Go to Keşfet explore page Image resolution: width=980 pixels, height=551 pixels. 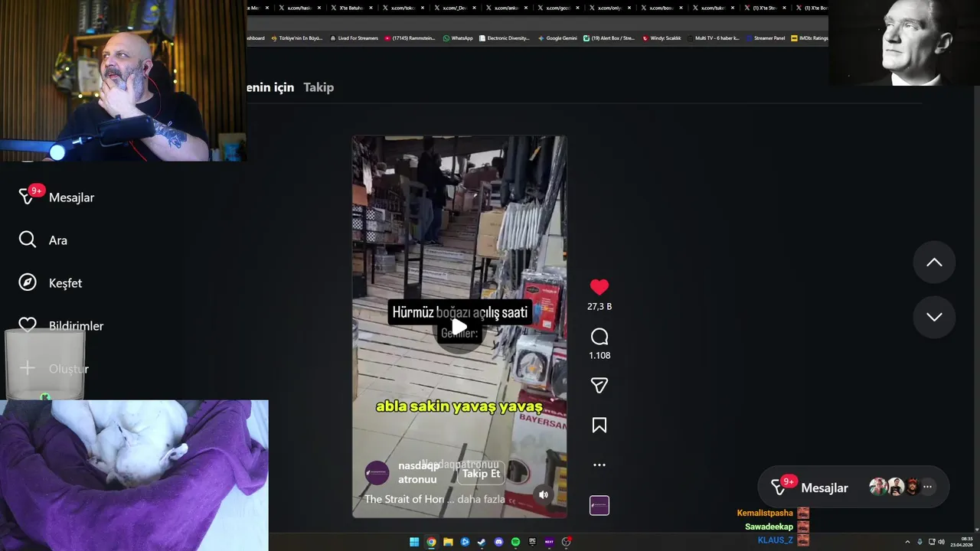[x=50, y=283]
